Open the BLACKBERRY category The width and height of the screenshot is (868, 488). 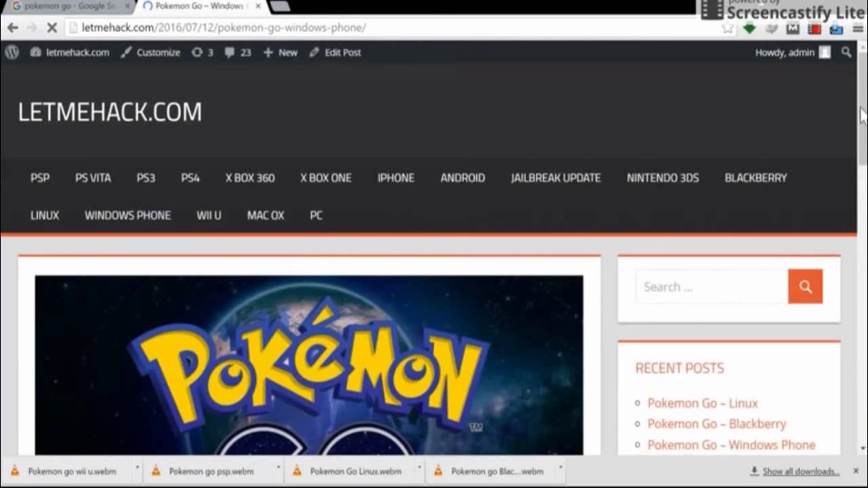tap(756, 178)
